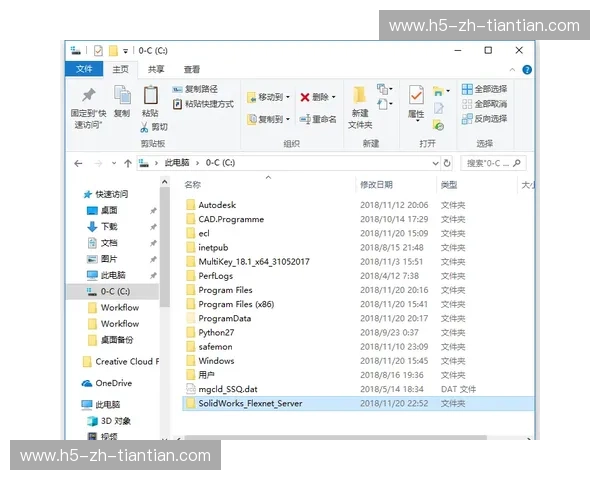Switch to the View (查看) tab
Image resolution: width=600 pixels, height=480 pixels.
(191, 69)
